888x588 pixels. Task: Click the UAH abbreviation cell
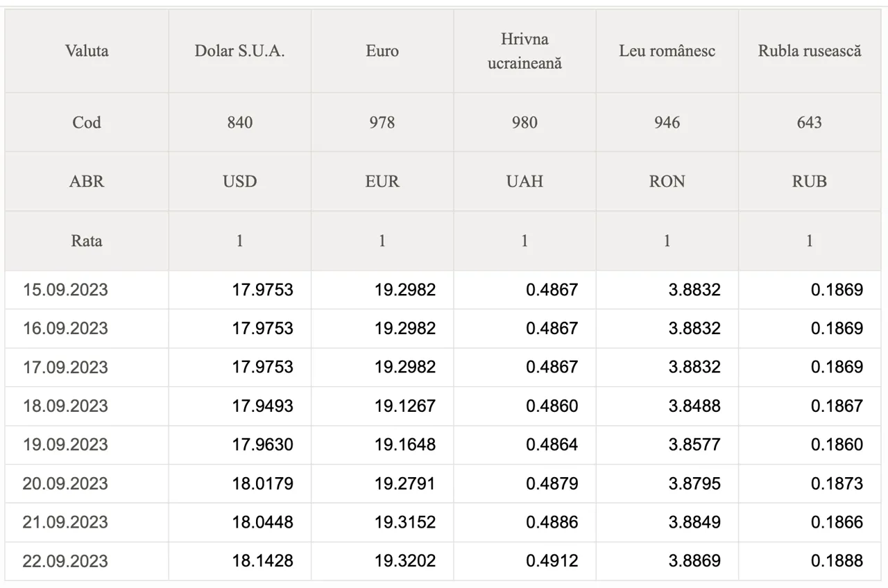click(x=524, y=182)
